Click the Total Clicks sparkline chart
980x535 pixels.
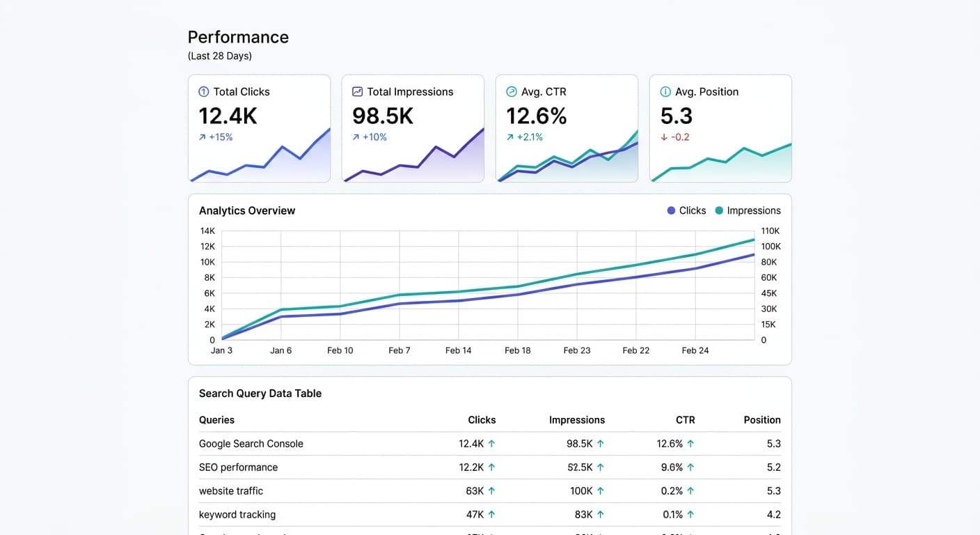(x=260, y=155)
